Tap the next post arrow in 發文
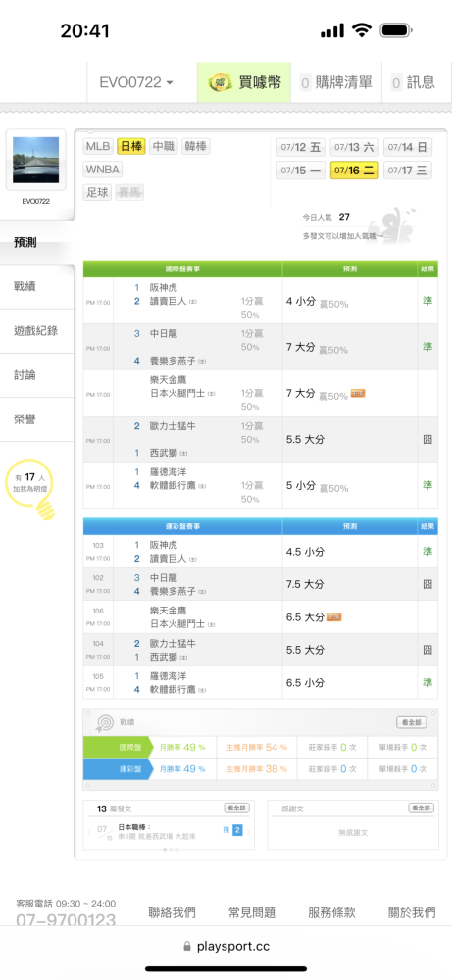This screenshot has height=980, width=452. (249, 832)
